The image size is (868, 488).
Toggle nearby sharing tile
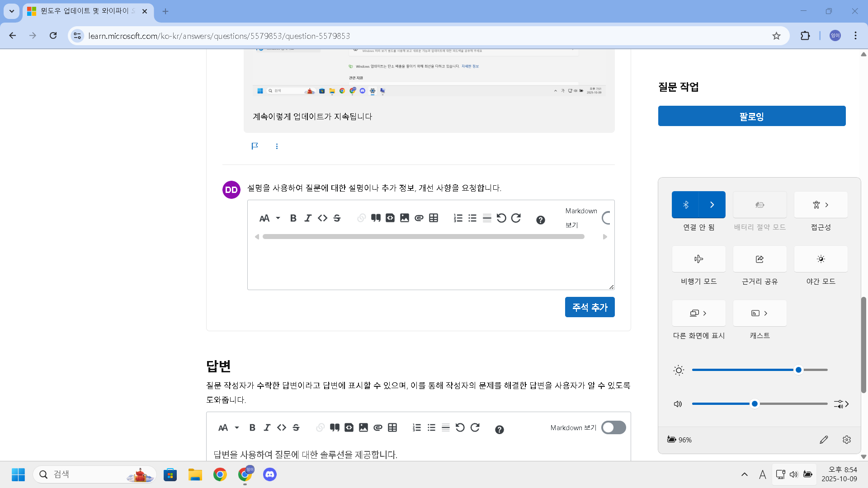[759, 259]
